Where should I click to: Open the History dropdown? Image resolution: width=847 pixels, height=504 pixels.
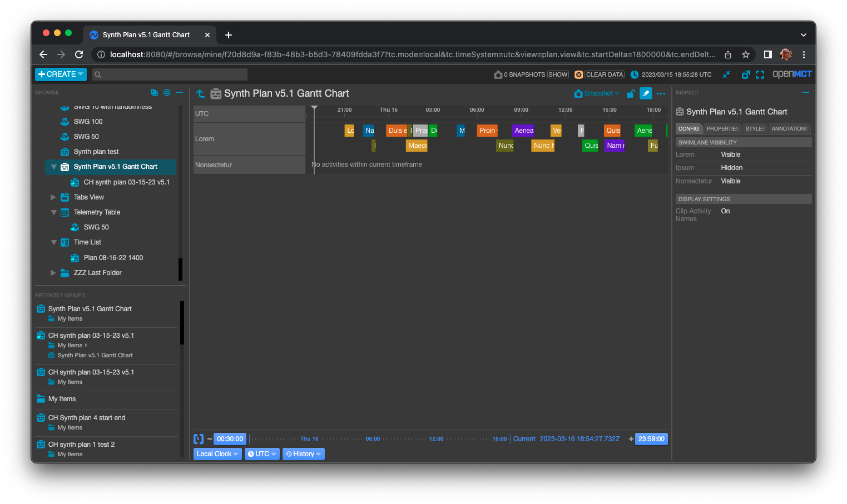coord(303,454)
